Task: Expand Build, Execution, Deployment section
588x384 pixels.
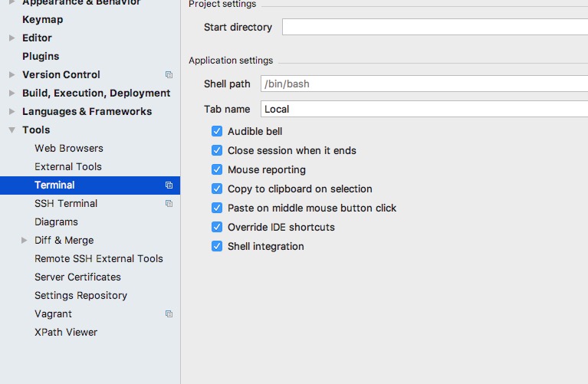Action: tap(11, 94)
